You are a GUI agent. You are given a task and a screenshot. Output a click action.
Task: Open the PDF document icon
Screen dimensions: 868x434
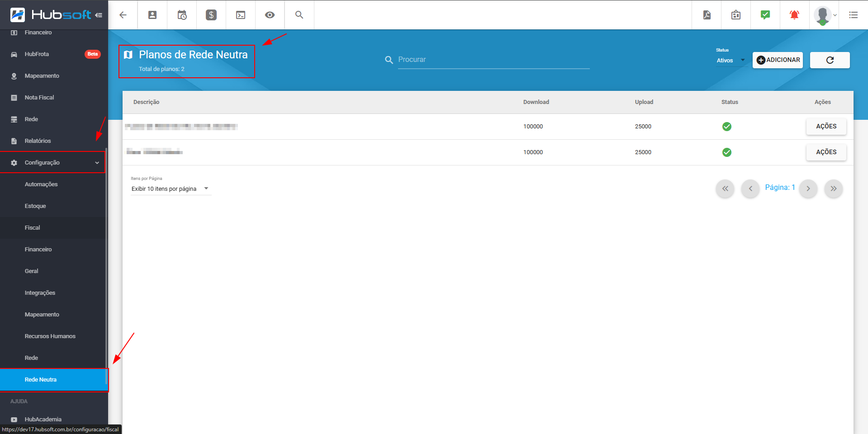pos(707,15)
